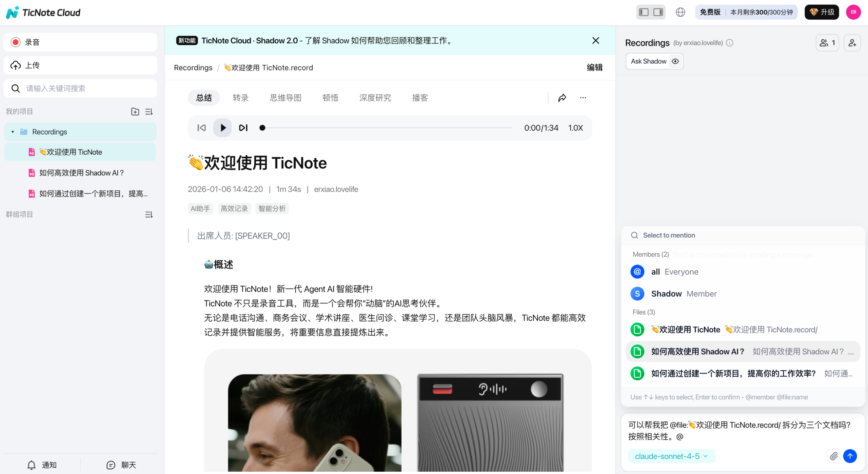Change playback speed via 1.0X control

(575, 128)
